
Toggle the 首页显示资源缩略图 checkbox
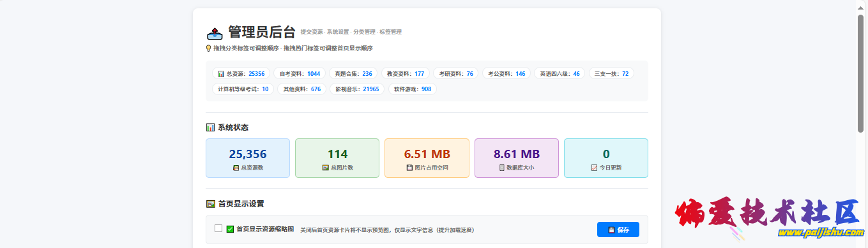(218, 228)
